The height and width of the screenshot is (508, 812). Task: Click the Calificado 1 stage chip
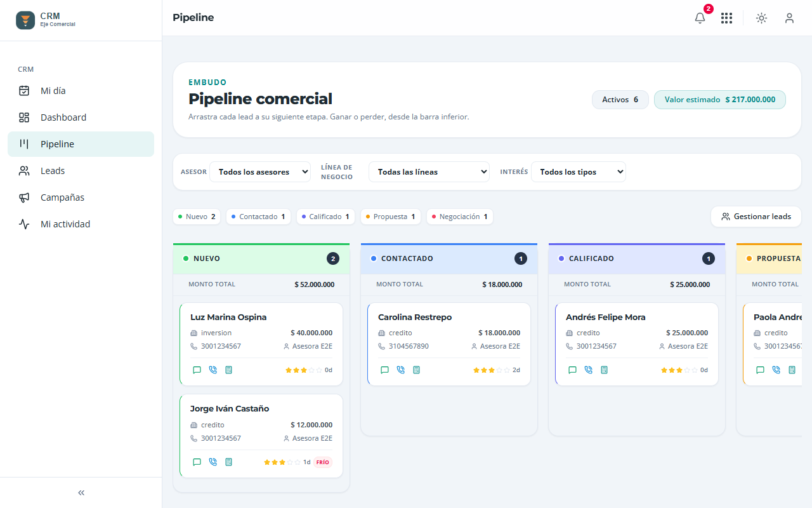tap(325, 217)
